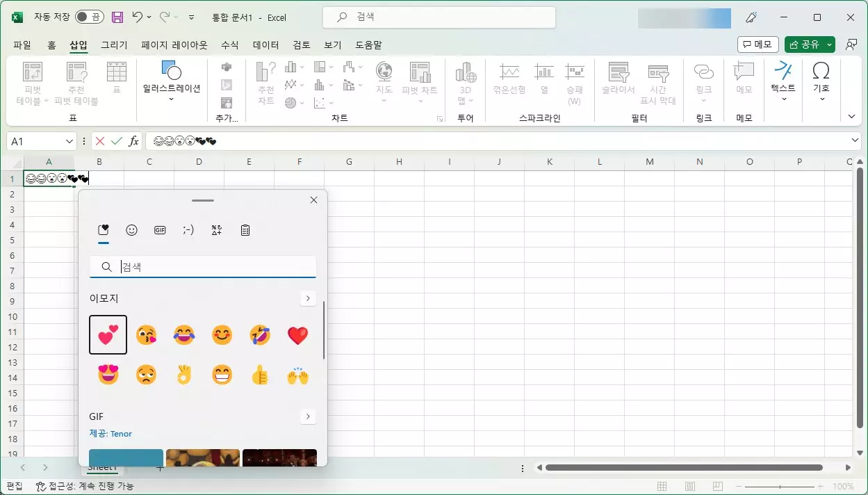Viewport: 868px width, 495px height.
Task: Switch to the 그리기 ribbon tab
Action: [114, 44]
